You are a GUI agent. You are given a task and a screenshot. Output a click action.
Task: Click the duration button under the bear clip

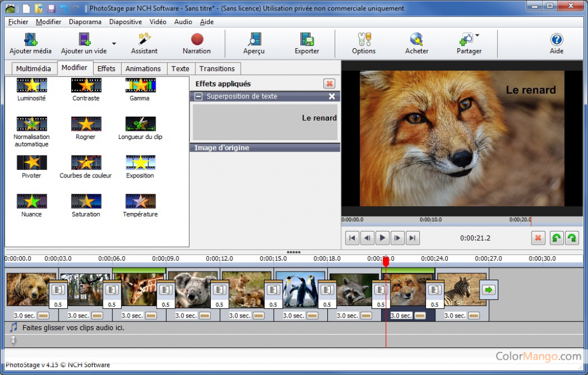pyautogui.click(x=44, y=316)
